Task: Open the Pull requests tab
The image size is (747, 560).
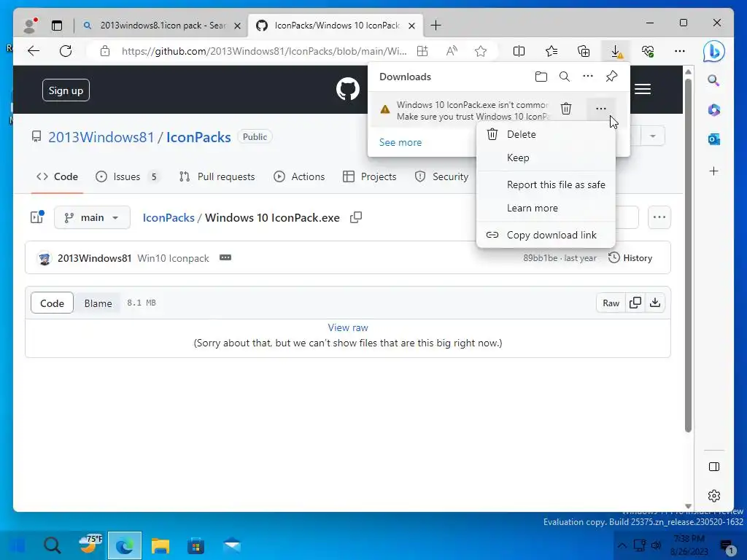Action: [217, 176]
